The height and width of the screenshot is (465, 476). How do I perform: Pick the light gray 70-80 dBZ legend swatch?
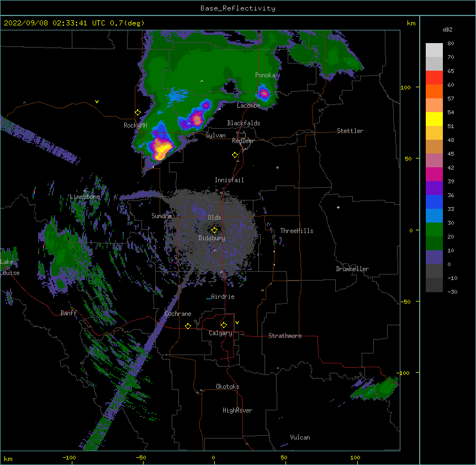click(434, 50)
